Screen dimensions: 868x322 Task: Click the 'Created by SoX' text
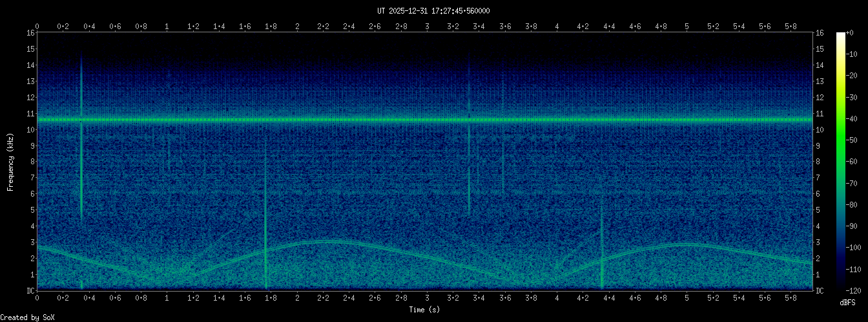[28, 317]
